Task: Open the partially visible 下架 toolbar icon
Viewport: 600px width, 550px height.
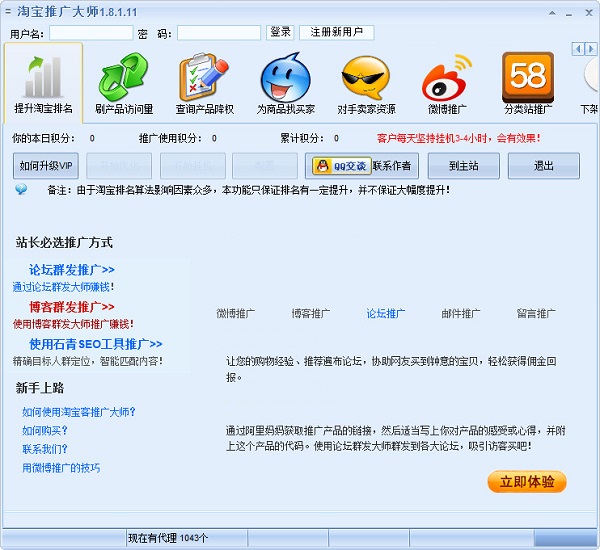Action: (x=592, y=77)
